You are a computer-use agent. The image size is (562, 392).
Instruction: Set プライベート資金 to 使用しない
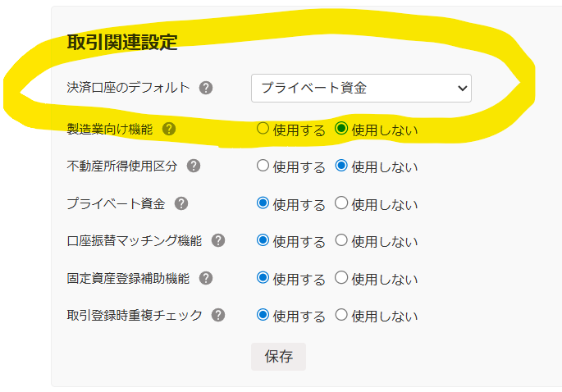pyautogui.click(x=342, y=203)
